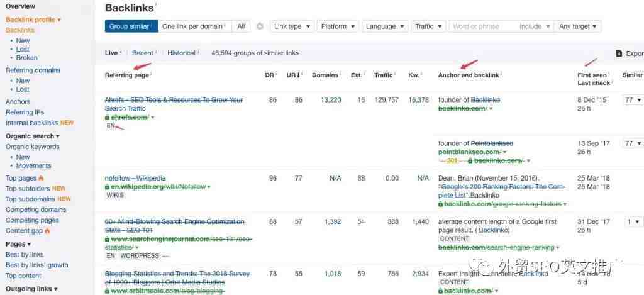Screen dimensions: 644x295
Task: Open Broken backlinks
Action: point(26,58)
